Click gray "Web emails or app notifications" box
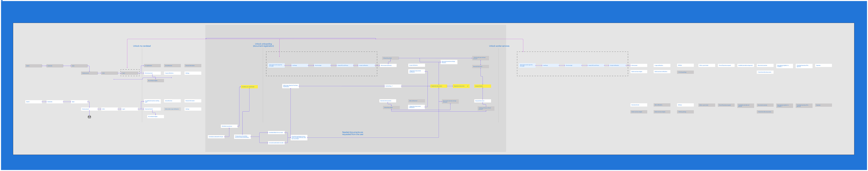 pos(173,109)
